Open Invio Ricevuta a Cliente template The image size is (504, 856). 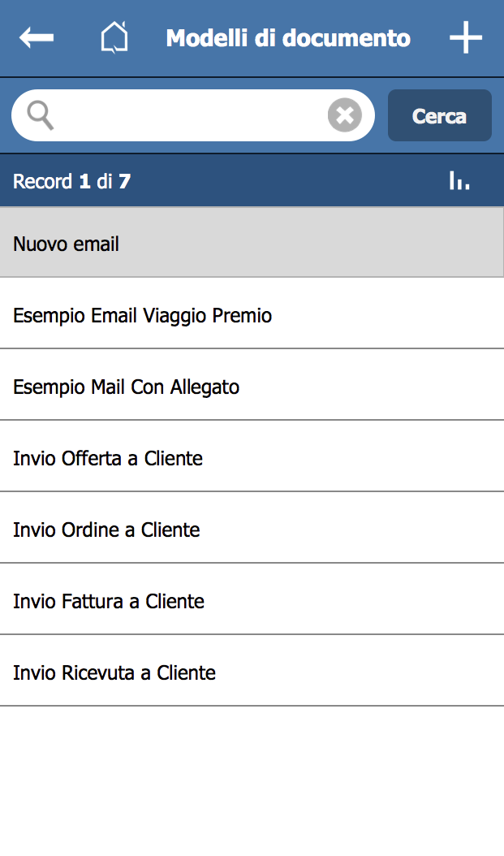pos(252,672)
